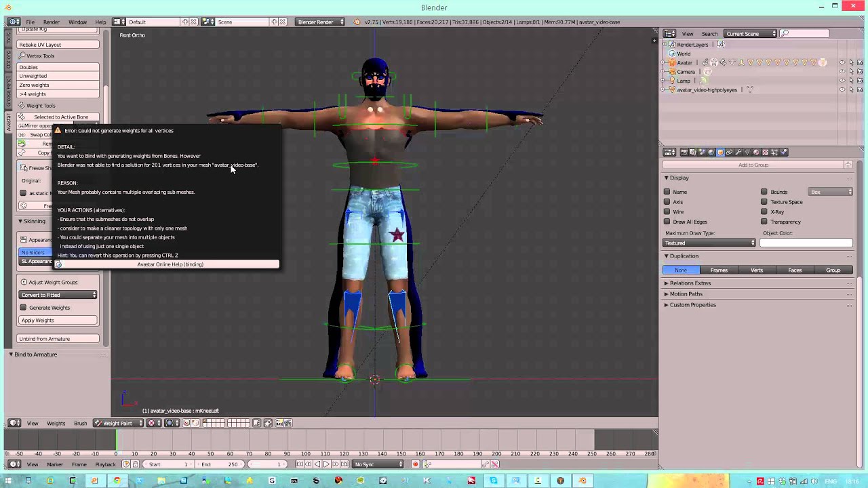This screenshot has height=488, width=868.
Task: Expand the Custom Properties panel
Action: coord(692,304)
